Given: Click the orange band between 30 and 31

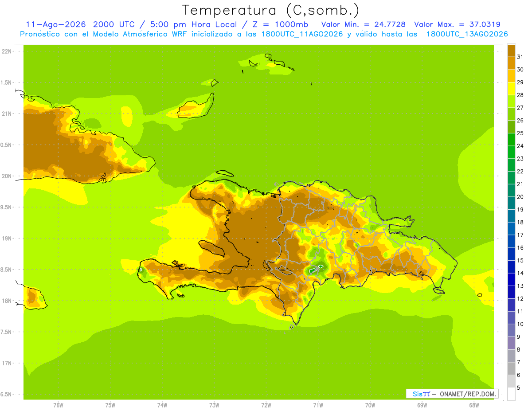Looking at the screenshot, I should click(x=511, y=63).
